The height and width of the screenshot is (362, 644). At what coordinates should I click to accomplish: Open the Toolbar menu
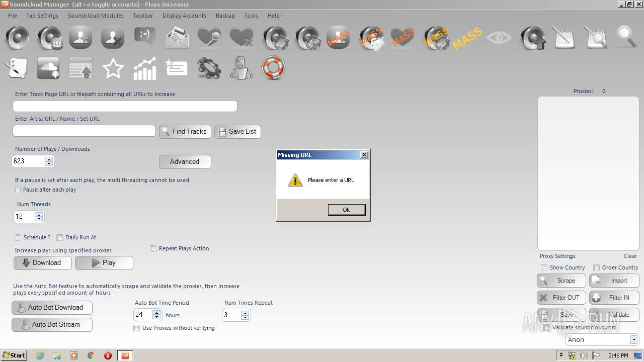coord(143,16)
